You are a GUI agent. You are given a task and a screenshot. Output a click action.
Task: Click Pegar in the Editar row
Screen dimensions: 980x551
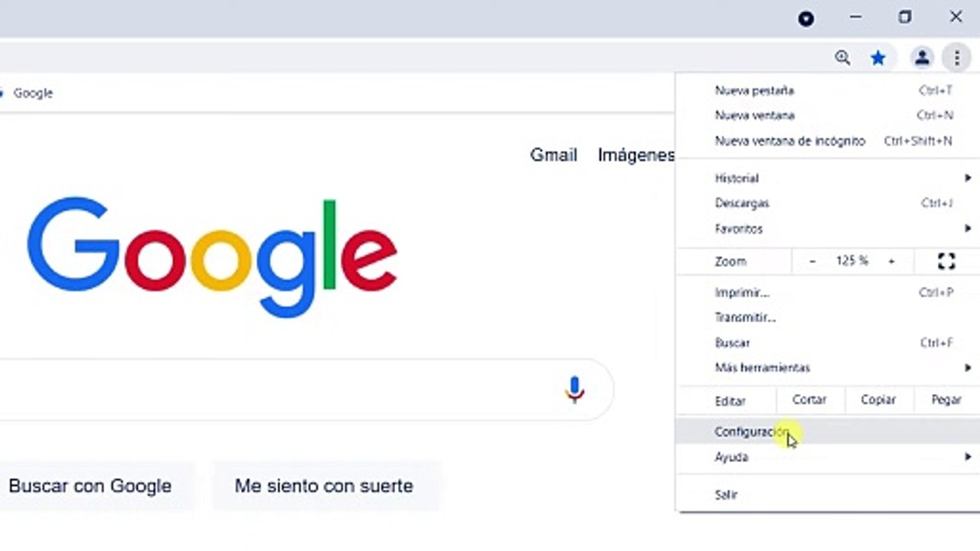tap(946, 399)
